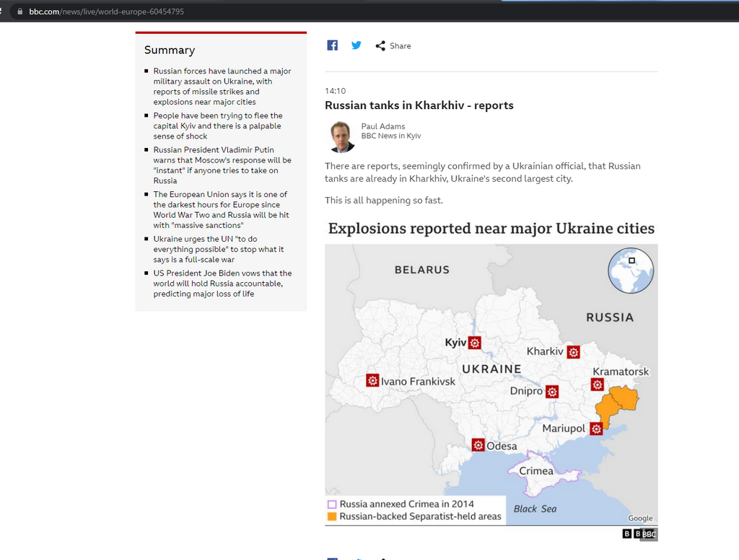
Task: Click the BBC logo below the map
Action: point(639,533)
